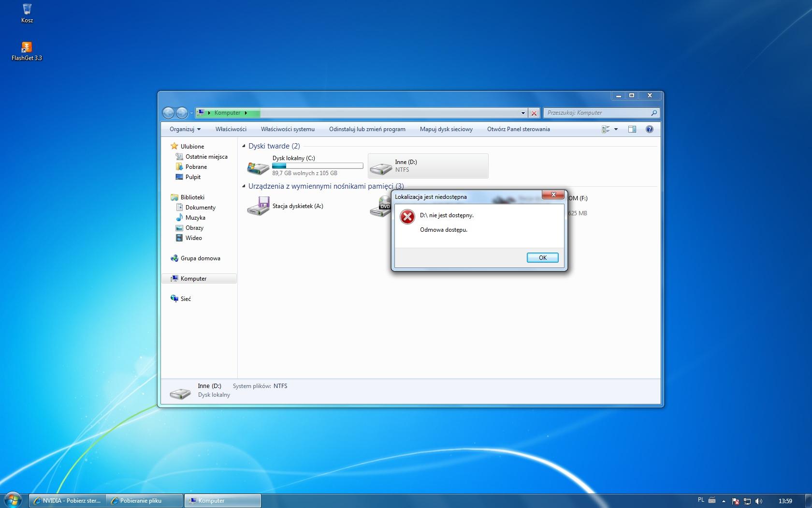Select the 'Dysk lokalny (C:)' drive icon

258,167
